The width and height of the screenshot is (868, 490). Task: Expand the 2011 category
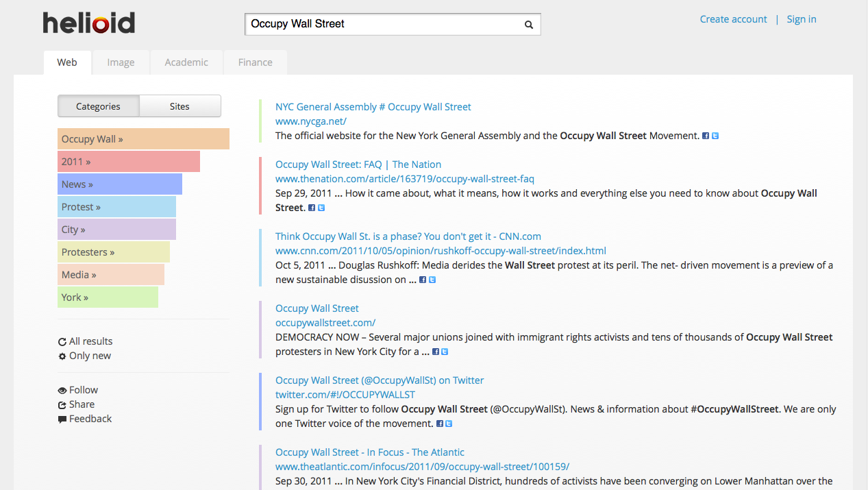[129, 162]
